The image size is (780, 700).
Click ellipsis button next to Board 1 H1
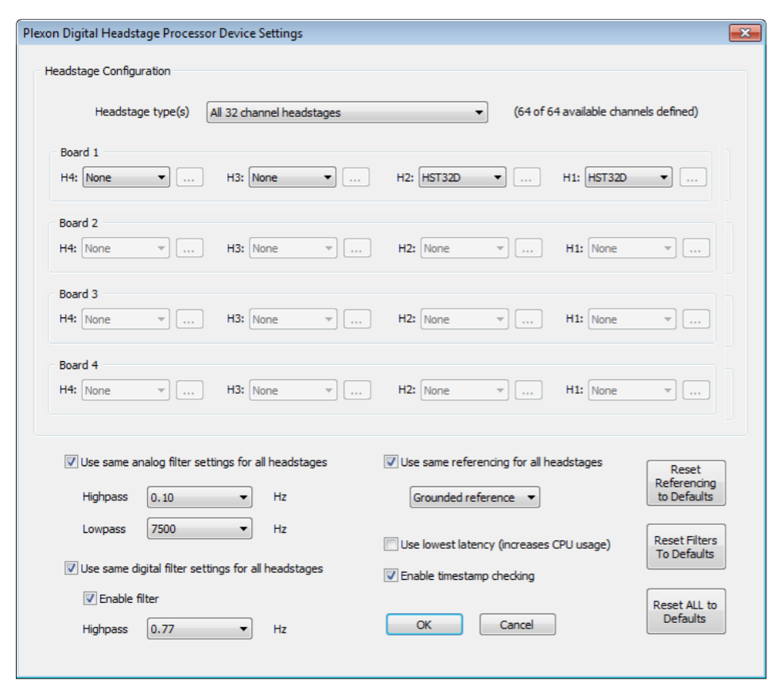click(693, 177)
